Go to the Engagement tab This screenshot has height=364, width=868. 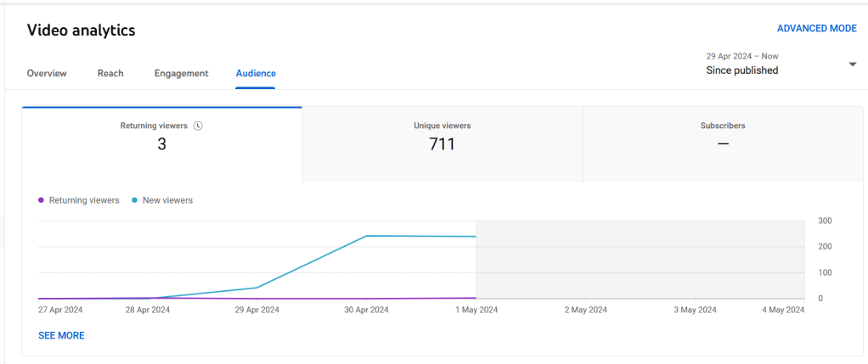[x=181, y=73]
